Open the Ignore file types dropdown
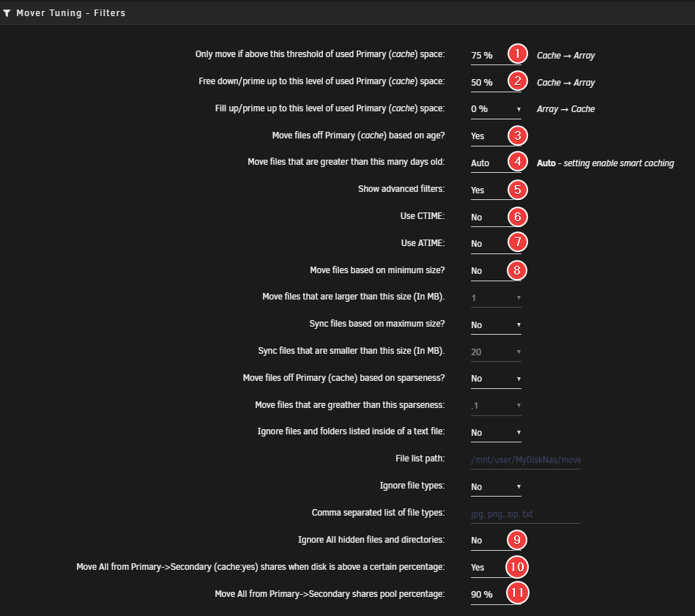The width and height of the screenshot is (695, 616). point(496,487)
